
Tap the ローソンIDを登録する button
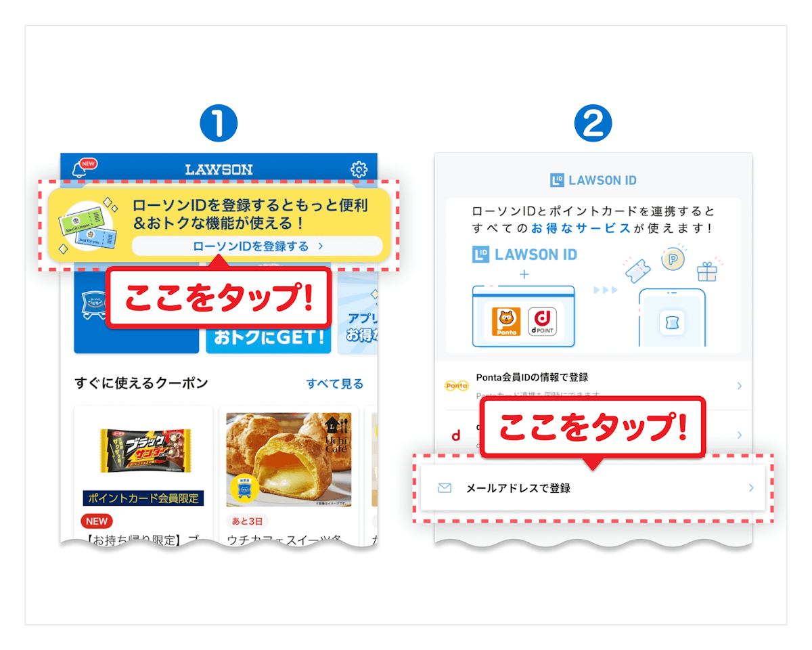tap(257, 246)
